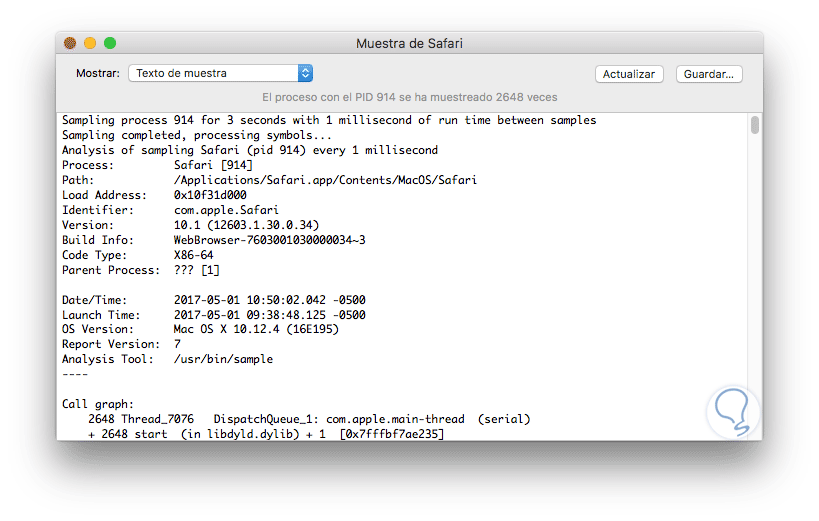The width and height of the screenshot is (819, 521).
Task: Select the "Process: Safari [914]" line
Action: (157, 165)
